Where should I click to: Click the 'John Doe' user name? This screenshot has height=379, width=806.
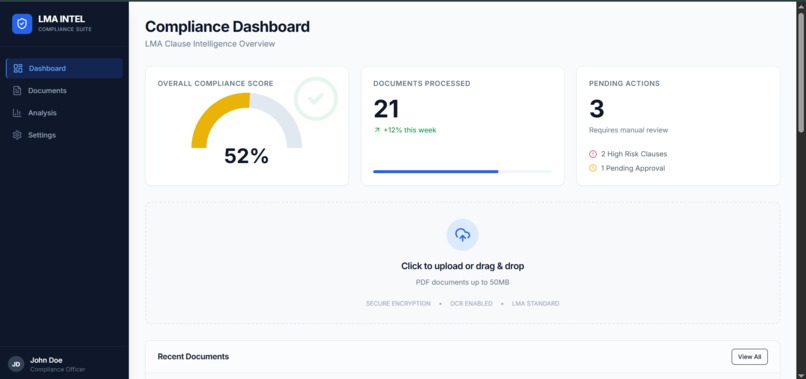pos(46,360)
